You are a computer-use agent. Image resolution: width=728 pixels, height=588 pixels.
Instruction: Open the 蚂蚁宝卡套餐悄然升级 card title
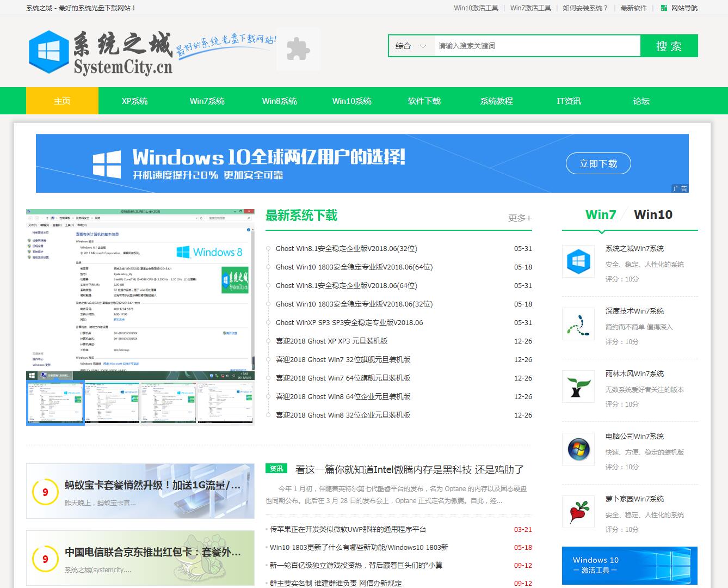153,485
